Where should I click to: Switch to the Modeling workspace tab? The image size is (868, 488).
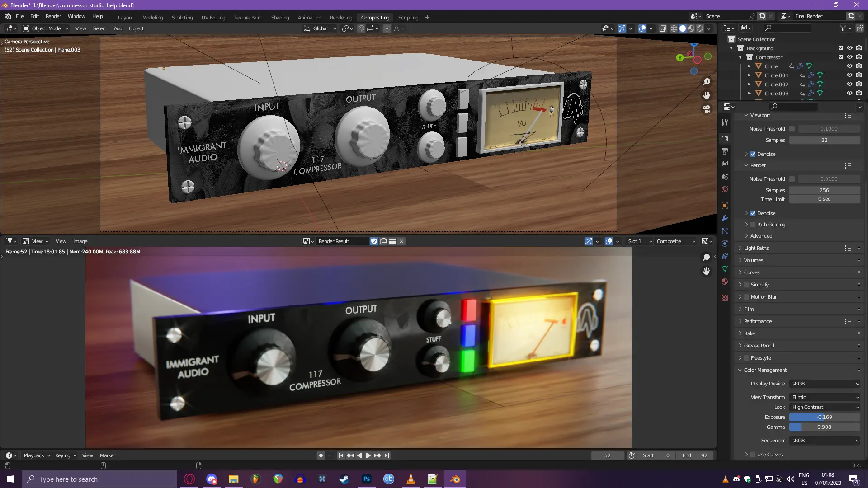tap(152, 18)
